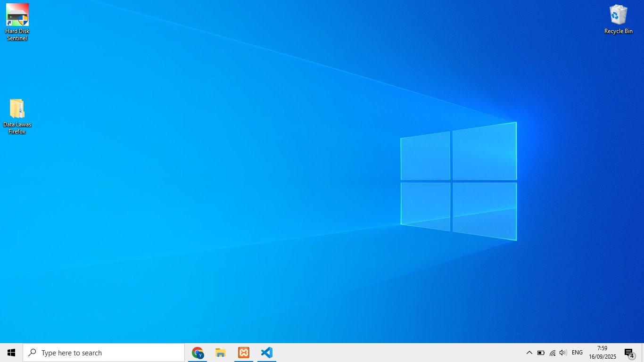Open the speaker volume control

pyautogui.click(x=563, y=353)
